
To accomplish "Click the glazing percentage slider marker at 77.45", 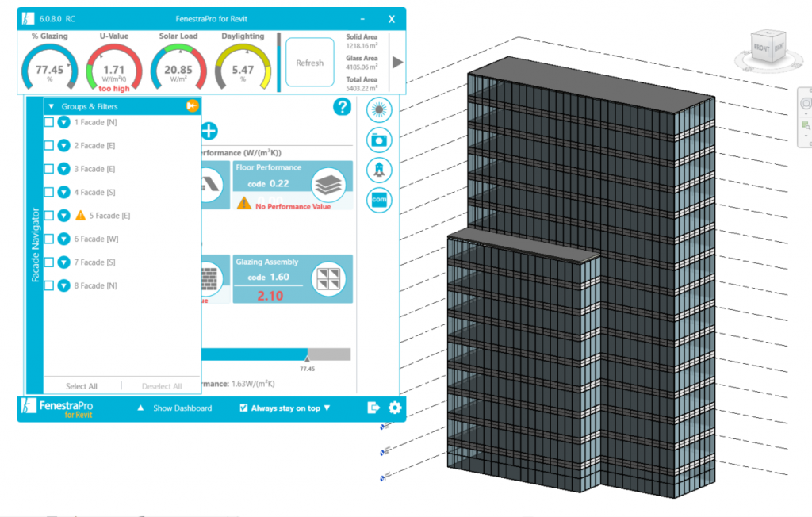I will click(307, 358).
